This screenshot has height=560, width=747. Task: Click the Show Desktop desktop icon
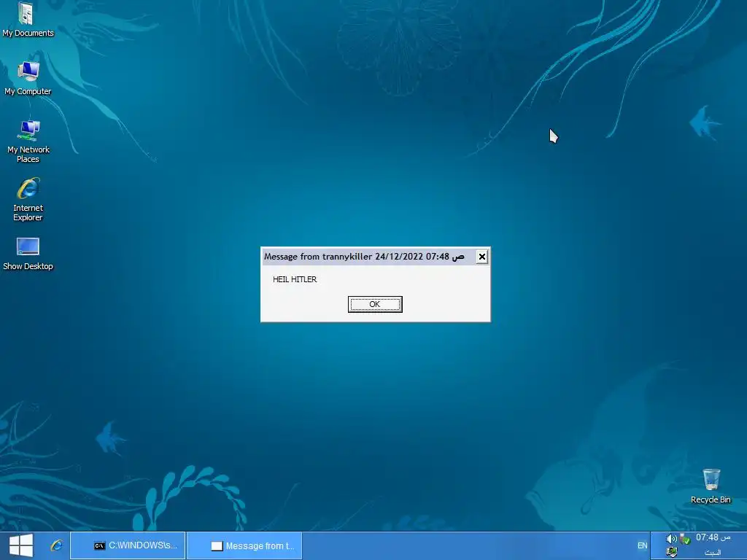pyautogui.click(x=28, y=254)
